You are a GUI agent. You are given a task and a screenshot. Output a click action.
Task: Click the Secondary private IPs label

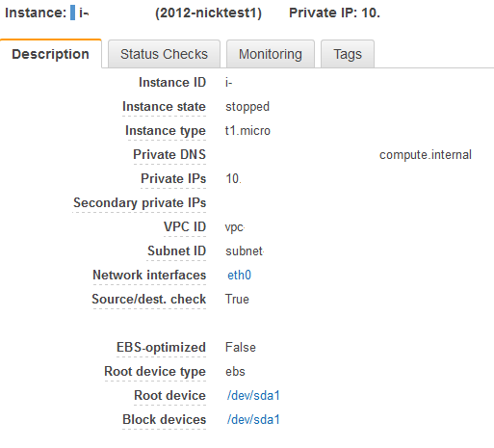click(140, 203)
